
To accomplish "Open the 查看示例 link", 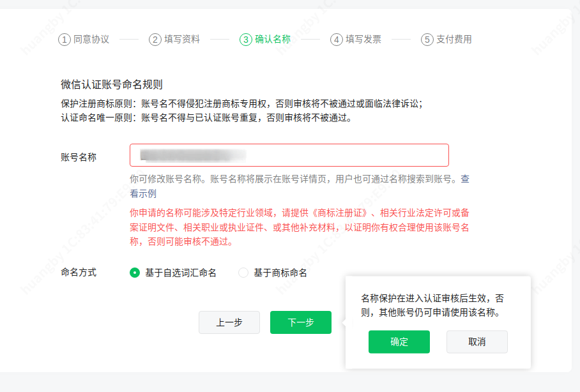I will [x=143, y=193].
